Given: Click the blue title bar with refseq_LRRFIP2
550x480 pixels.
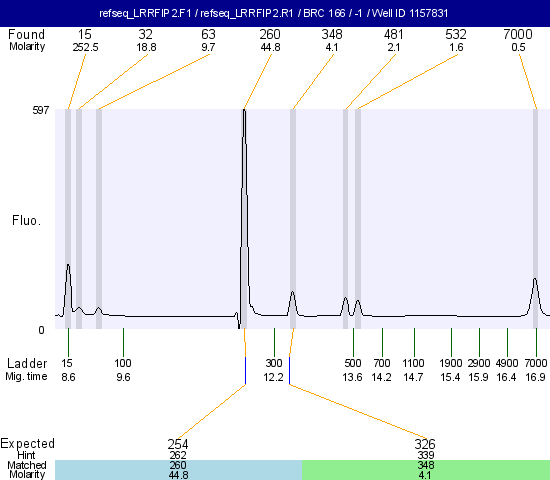Looking at the screenshot, I should pos(275,13).
